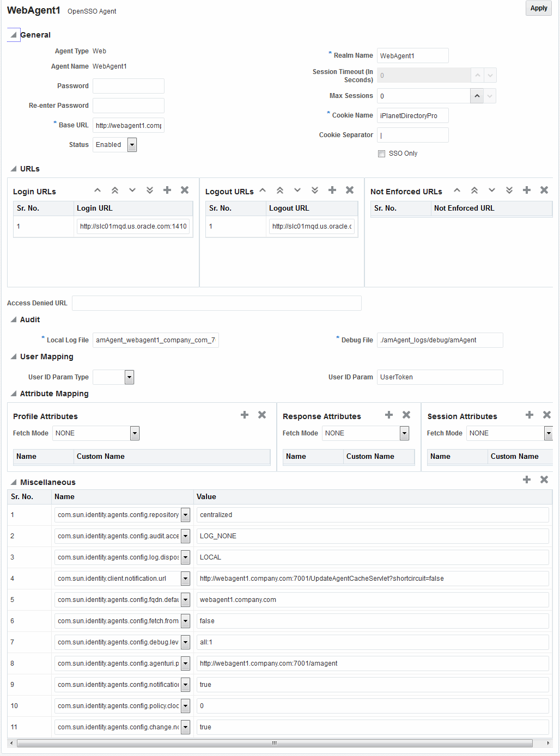
Task: Click the horizontal scrollbar thumb
Action: click(275, 743)
